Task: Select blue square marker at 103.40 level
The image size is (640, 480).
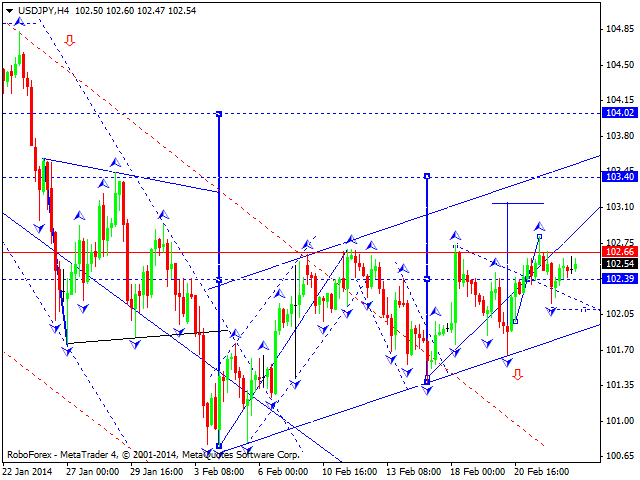Action: [427, 177]
